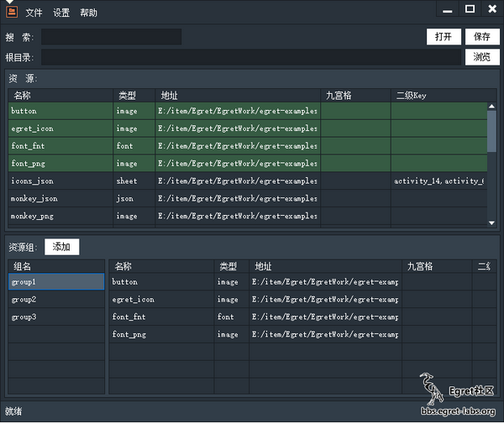Screen dimensions: 504x424
Task: Click the 九宫格 header in resource table
Action: (x=356, y=96)
